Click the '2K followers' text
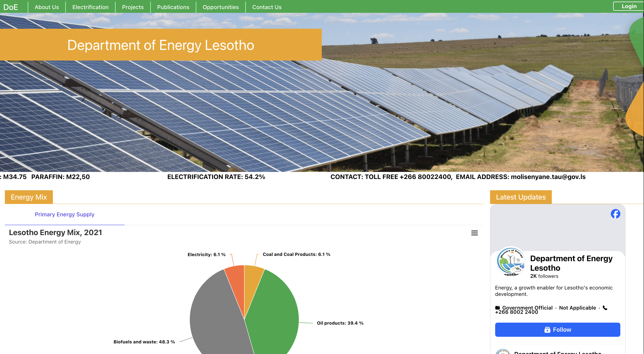 [x=544, y=276]
